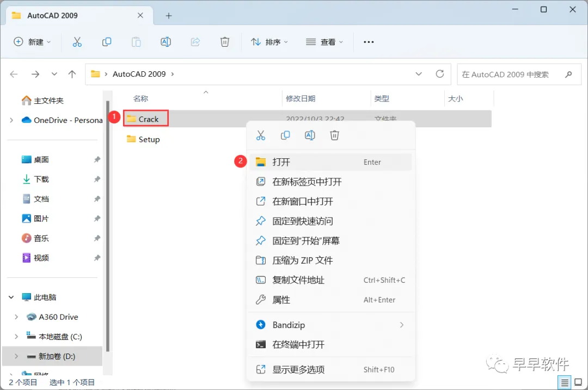Close the AutoCAD 2009 tab
This screenshot has height=390, width=588.
point(140,15)
